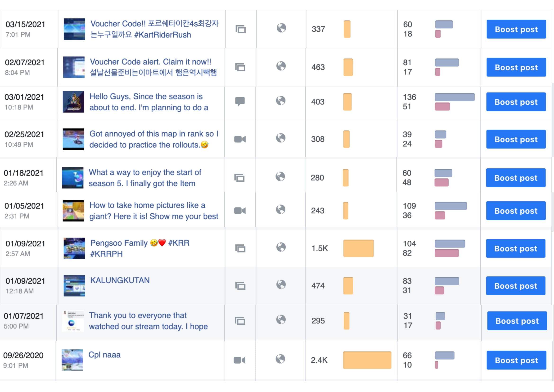Click status comment icon for Hello Guys post
Viewport: 554px width, 392px height.
[240, 102]
